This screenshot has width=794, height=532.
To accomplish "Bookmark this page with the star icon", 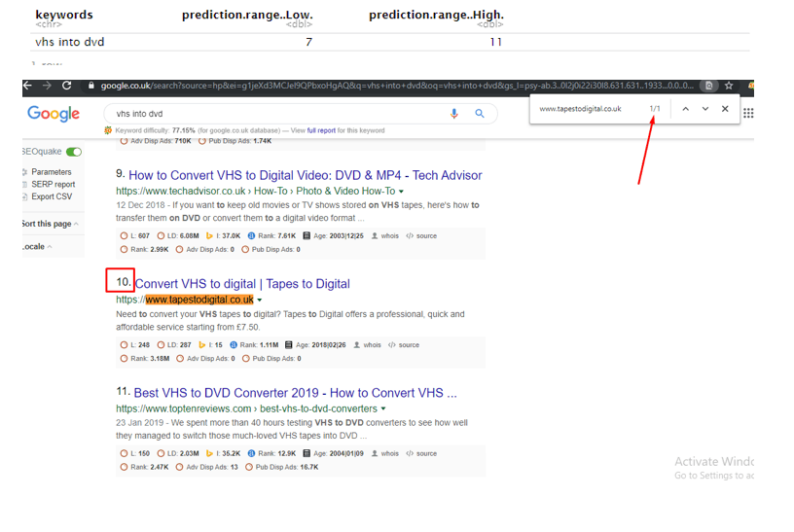I will (729, 86).
